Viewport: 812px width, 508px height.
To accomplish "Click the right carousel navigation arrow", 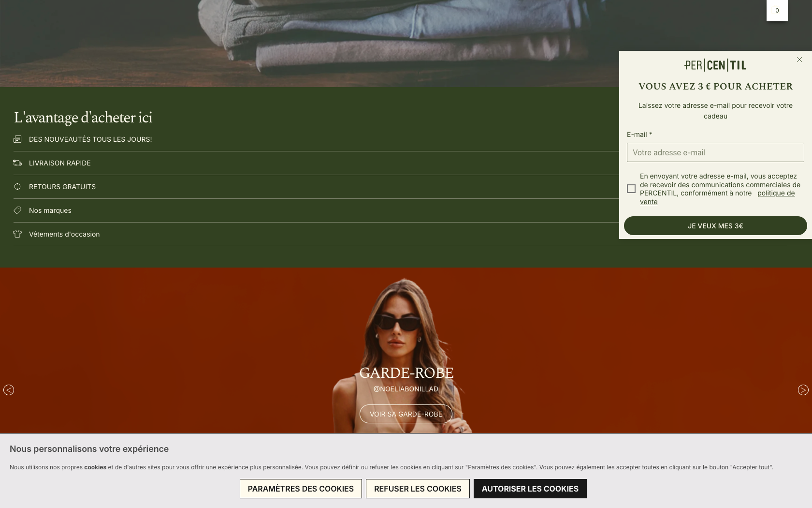I will pyautogui.click(x=804, y=390).
